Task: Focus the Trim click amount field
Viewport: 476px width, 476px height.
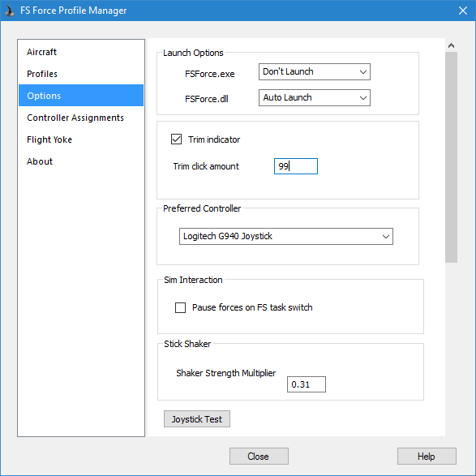Action: click(x=296, y=166)
